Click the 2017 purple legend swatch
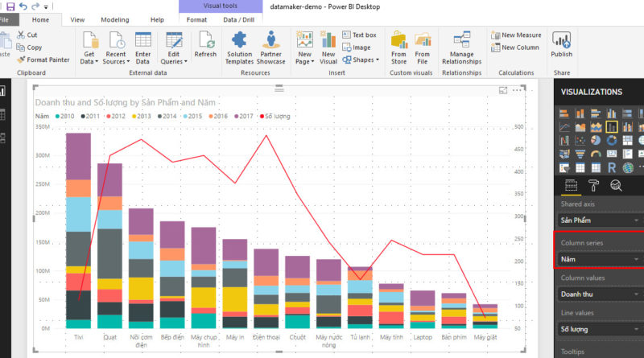 point(237,117)
